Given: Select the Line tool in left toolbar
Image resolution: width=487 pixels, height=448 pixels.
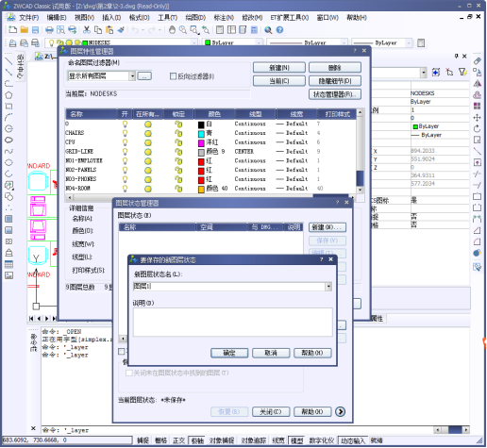Looking at the screenshot, I should (x=8, y=61).
